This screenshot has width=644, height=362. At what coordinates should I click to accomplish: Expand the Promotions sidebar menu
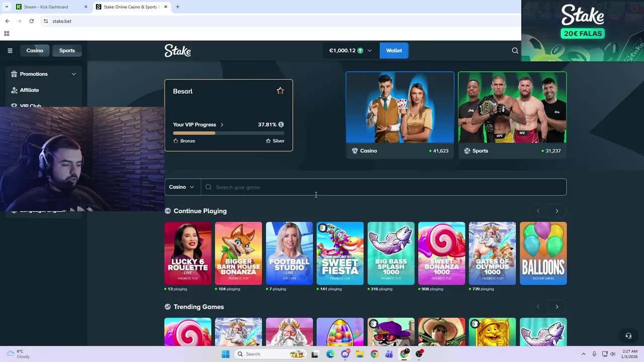(x=74, y=74)
